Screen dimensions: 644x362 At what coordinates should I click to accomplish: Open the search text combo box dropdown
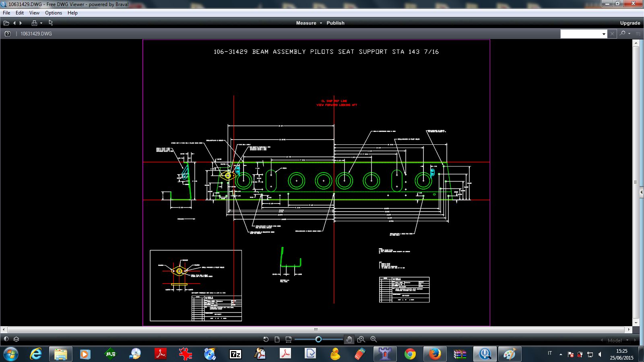coord(604,34)
